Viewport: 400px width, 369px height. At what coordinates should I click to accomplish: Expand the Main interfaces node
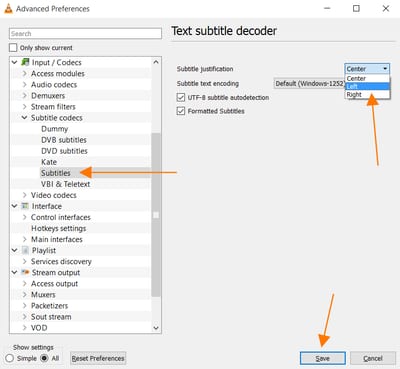(x=25, y=239)
